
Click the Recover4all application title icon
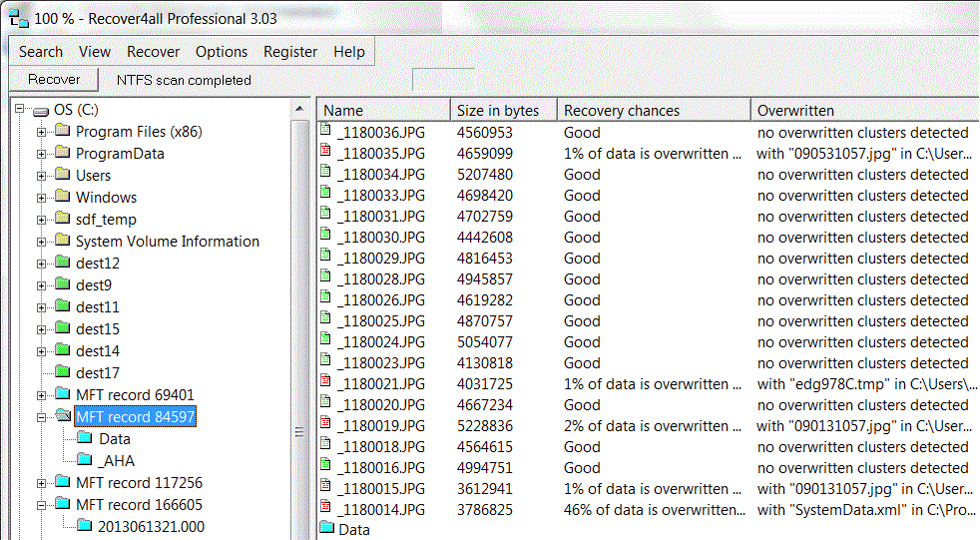coord(19,19)
